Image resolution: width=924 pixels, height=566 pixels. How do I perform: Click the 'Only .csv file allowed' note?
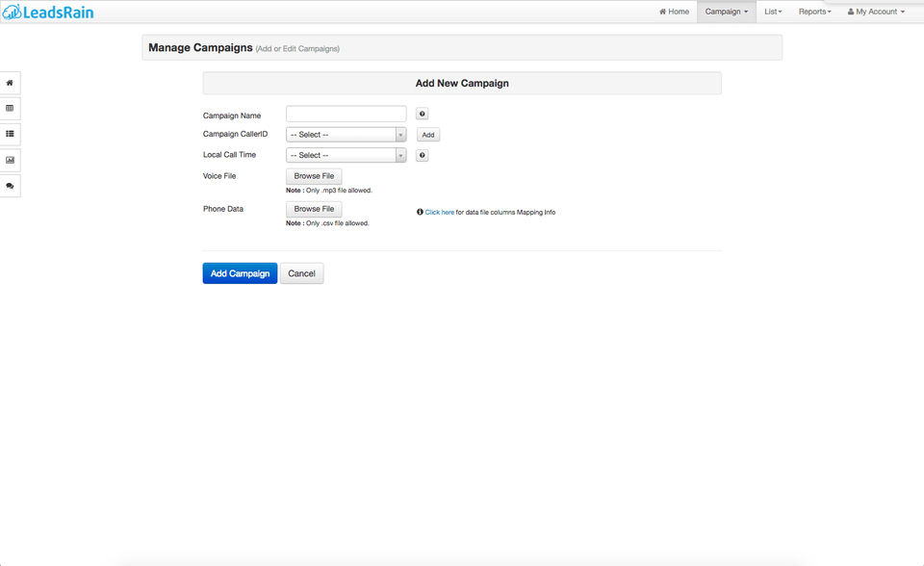click(x=327, y=223)
